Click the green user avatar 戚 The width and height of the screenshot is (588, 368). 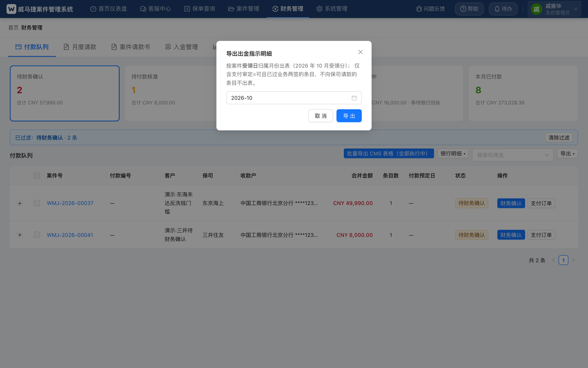(x=536, y=9)
